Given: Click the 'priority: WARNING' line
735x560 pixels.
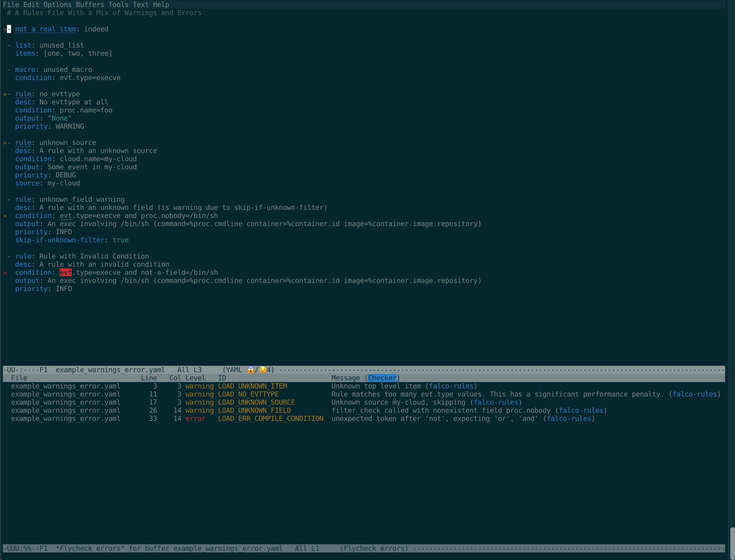Looking at the screenshot, I should pos(49,127).
